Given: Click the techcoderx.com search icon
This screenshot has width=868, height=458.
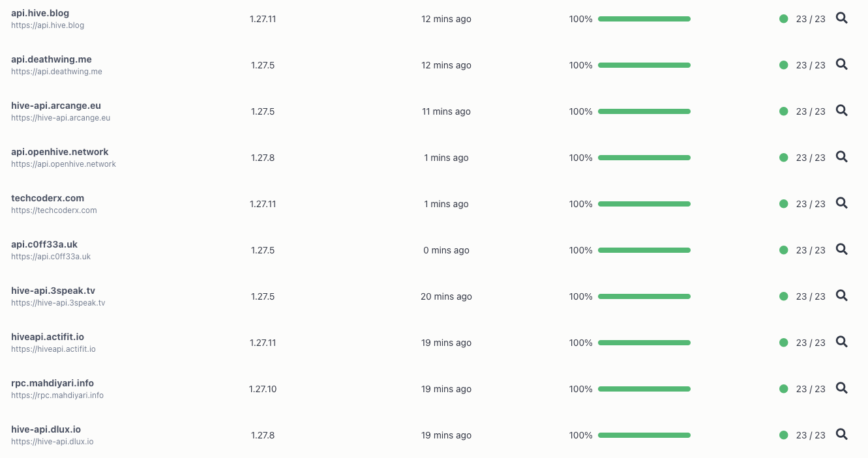Looking at the screenshot, I should [842, 203].
